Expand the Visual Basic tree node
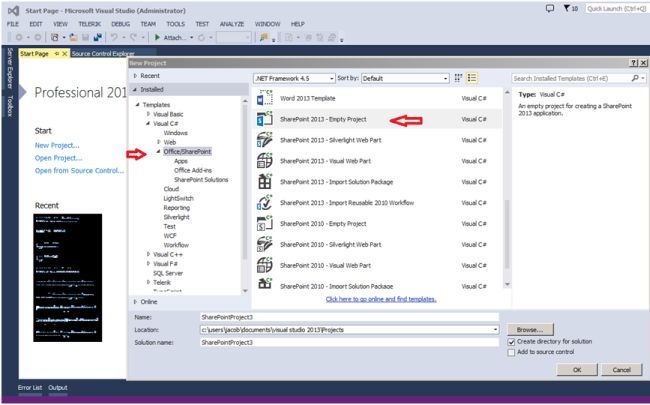 (148, 114)
